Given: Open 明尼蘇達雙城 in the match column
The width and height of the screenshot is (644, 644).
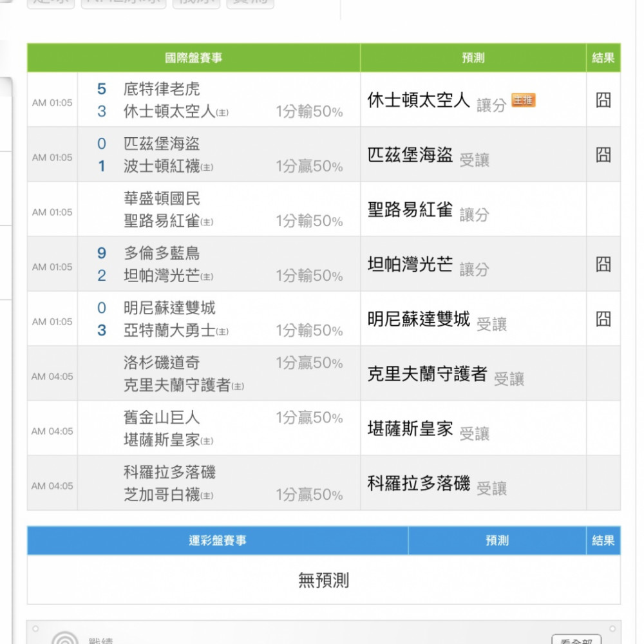Looking at the screenshot, I should pyautogui.click(x=169, y=308).
